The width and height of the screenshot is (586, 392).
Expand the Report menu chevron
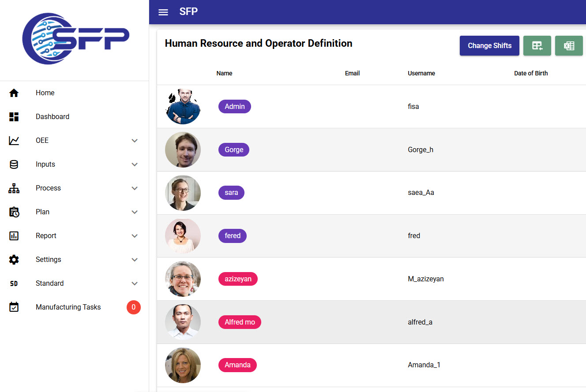pos(135,236)
